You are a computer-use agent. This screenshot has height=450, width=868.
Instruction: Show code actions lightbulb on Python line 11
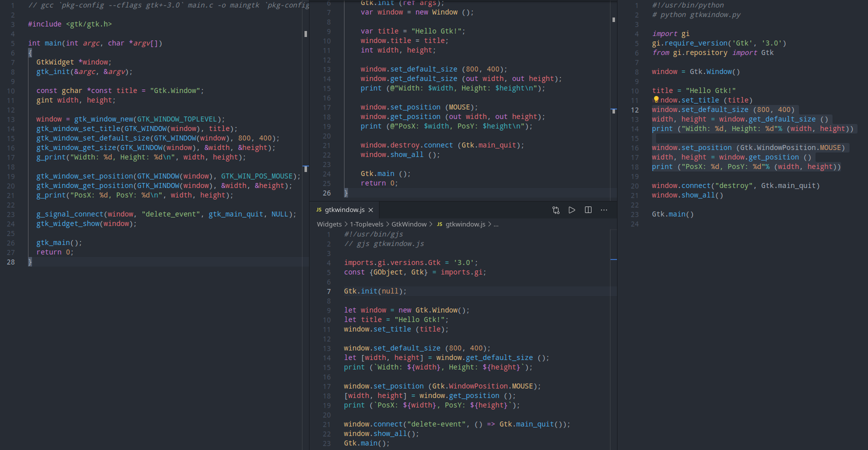point(656,99)
